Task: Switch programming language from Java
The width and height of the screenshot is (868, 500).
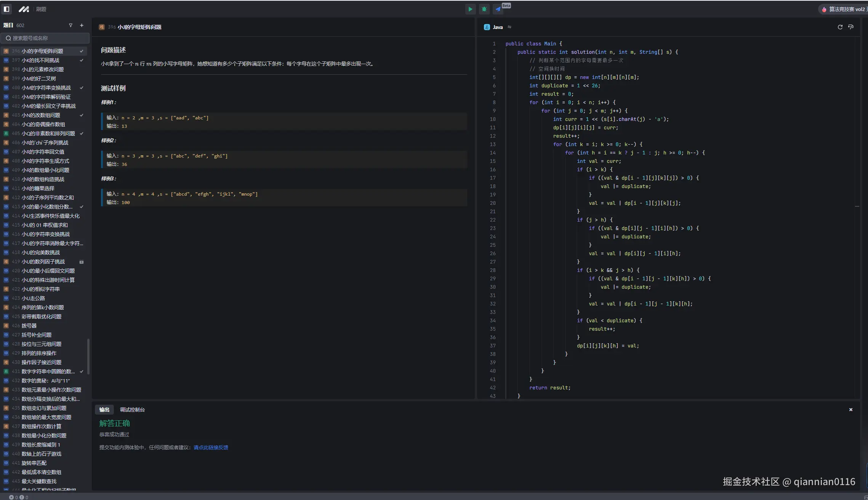Action: point(498,27)
